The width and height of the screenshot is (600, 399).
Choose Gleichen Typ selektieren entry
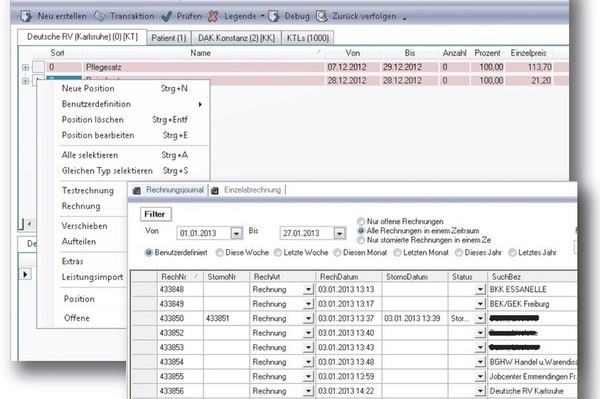(x=124, y=171)
